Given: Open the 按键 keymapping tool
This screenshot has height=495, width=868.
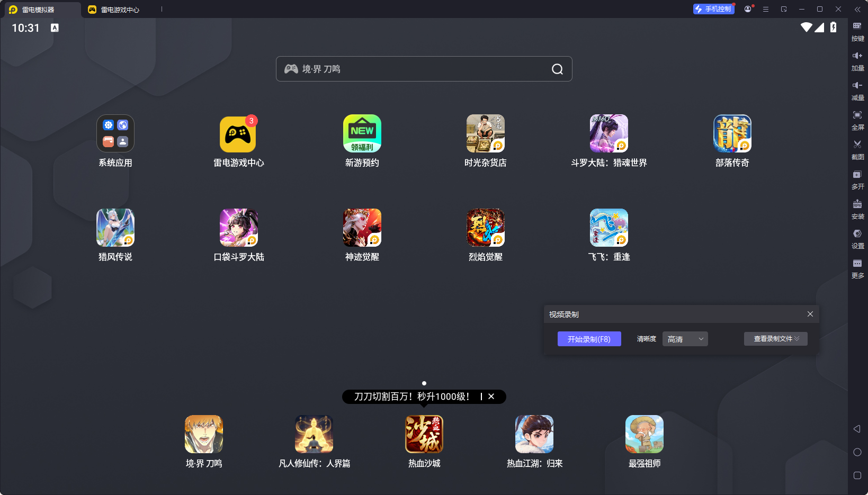Looking at the screenshot, I should tap(857, 32).
